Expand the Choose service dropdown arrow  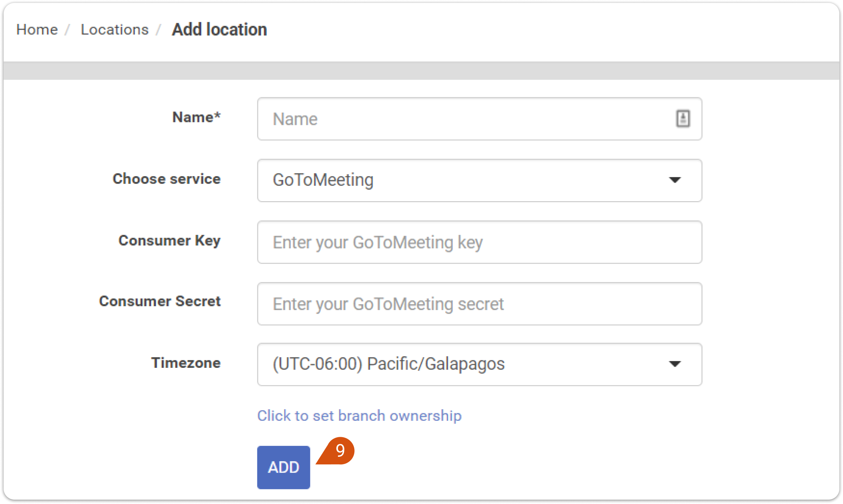pos(675,180)
